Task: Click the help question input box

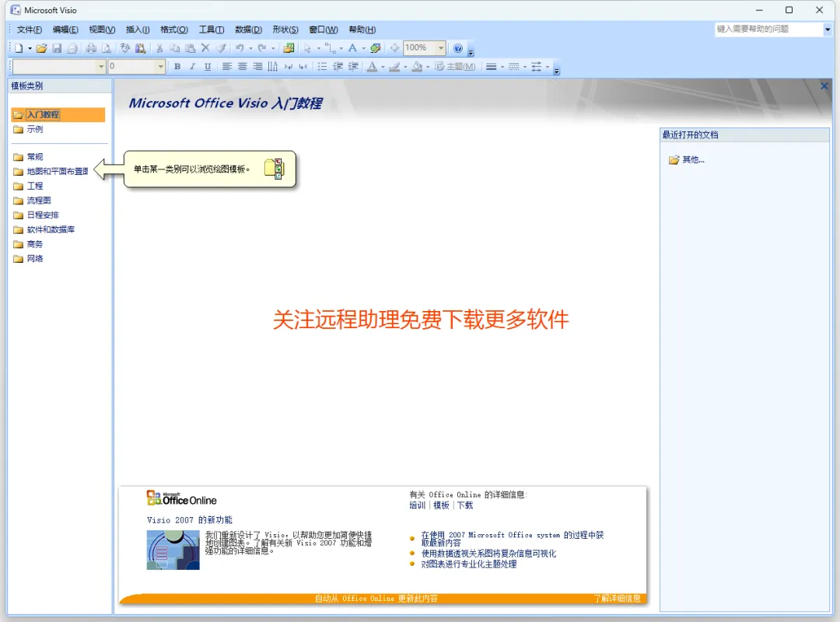Action: (x=768, y=30)
